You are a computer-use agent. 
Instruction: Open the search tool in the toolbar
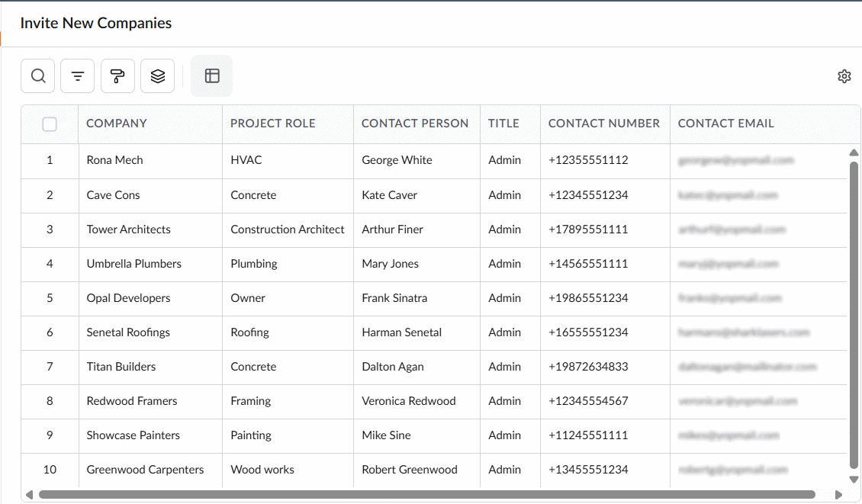(x=38, y=75)
